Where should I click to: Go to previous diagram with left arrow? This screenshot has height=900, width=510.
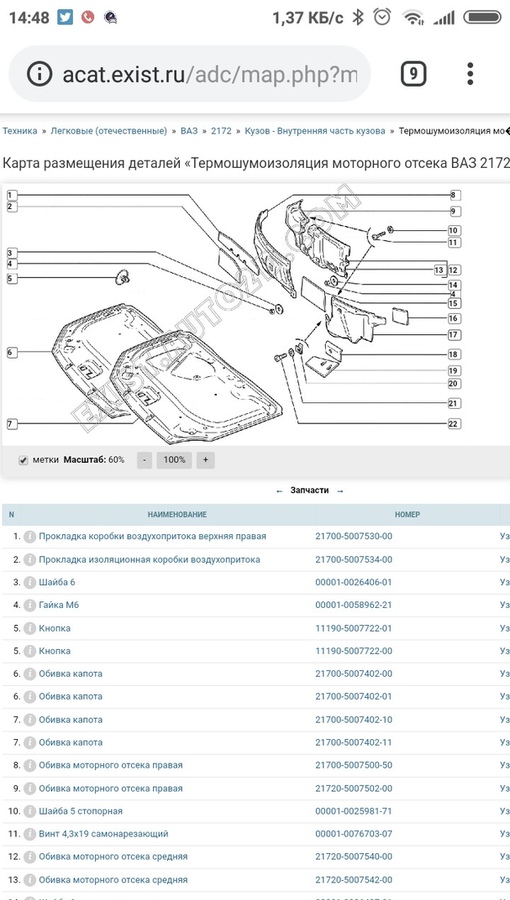point(279,491)
